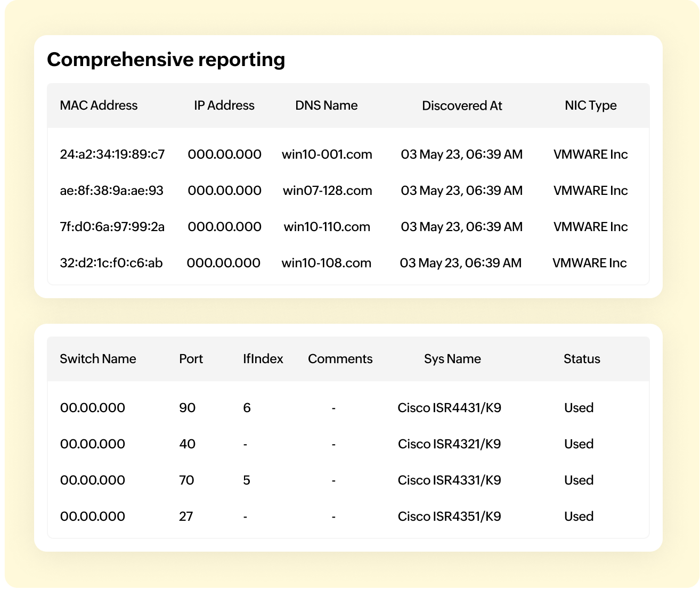This screenshot has height=590, width=700.
Task: Sort by Discovered At column
Action: pos(462,105)
